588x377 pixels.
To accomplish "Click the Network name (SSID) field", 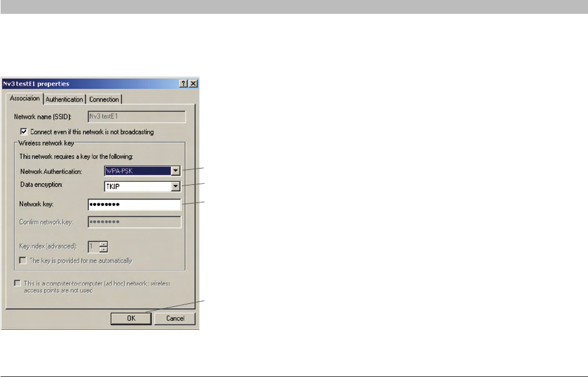I will (137, 117).
